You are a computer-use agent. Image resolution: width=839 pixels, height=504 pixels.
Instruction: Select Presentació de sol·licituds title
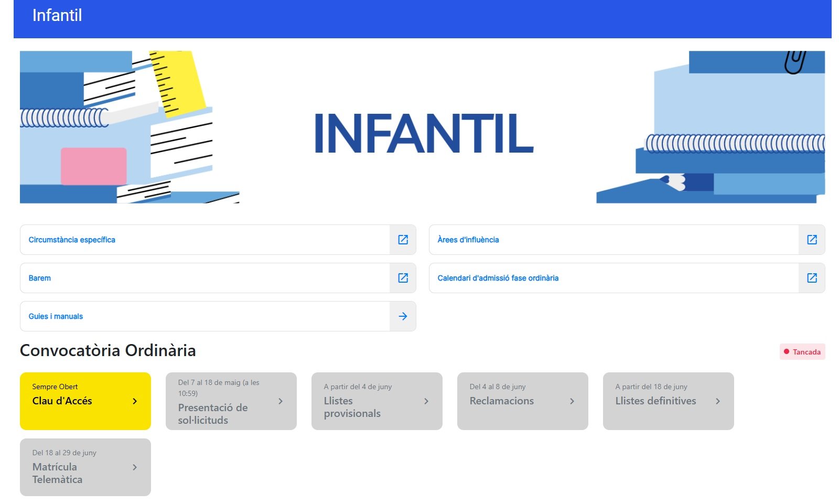[213, 414]
